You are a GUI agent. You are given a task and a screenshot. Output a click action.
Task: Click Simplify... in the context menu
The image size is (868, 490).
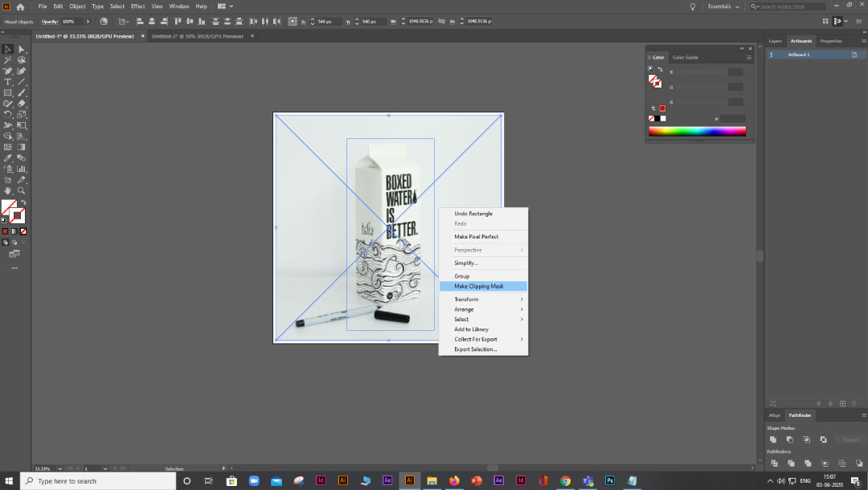483,263
